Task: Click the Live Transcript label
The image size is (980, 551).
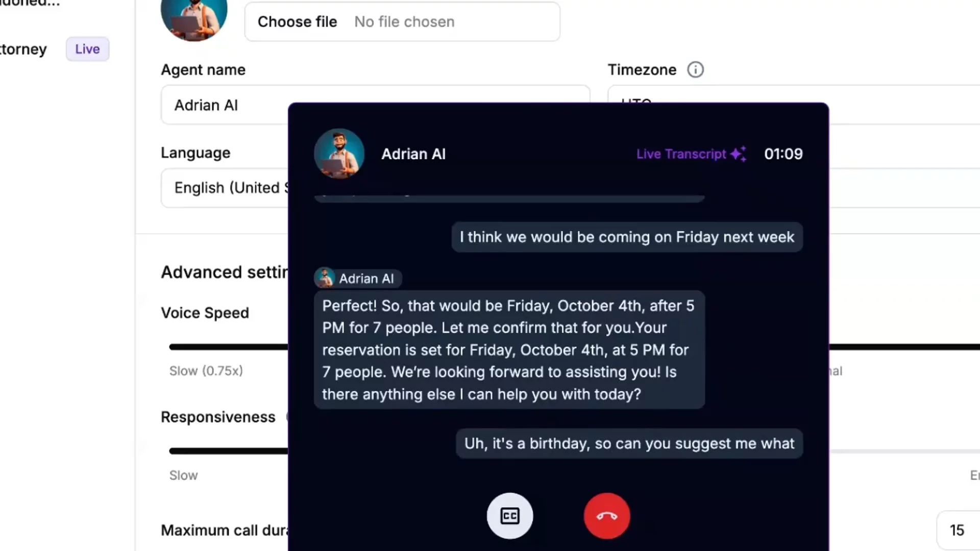Action: 681,154
